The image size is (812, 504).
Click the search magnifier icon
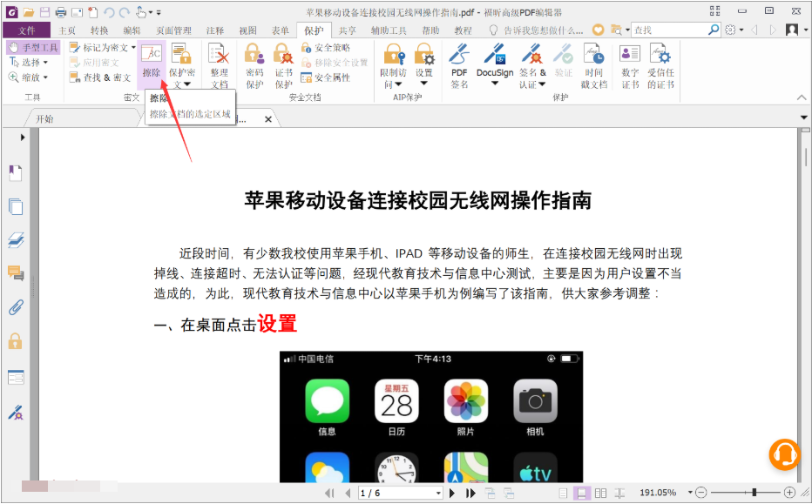714,30
